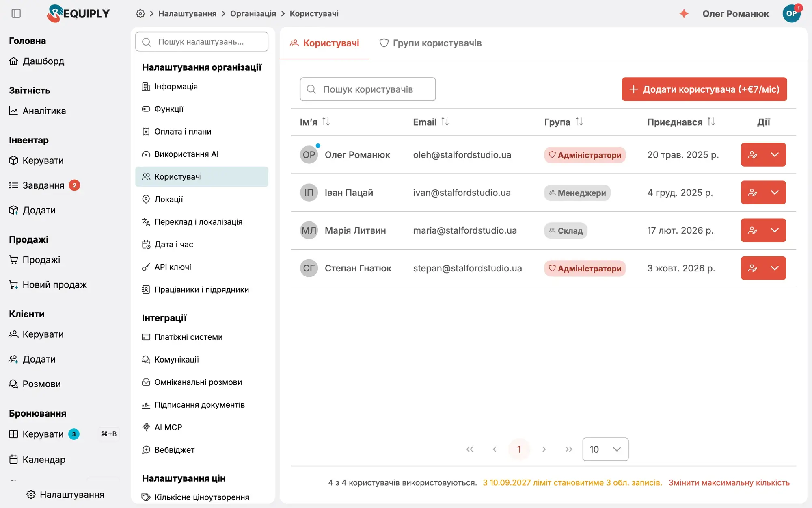
Task: Expand the actions dropdown for Марія Литвин
Action: (x=775, y=230)
